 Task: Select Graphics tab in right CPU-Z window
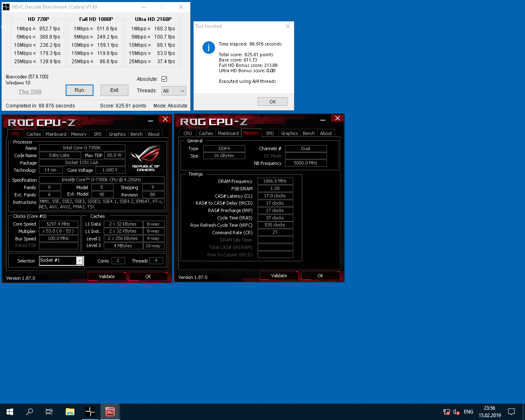click(x=290, y=133)
